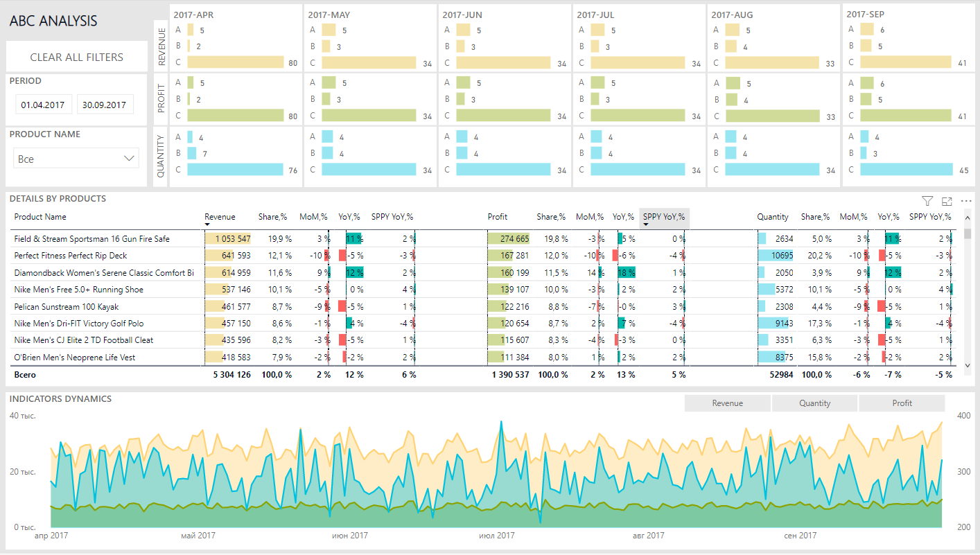Screen dimensions: 980x555
Task: Click the 2017-APR revenue C category bar
Action: (x=236, y=63)
